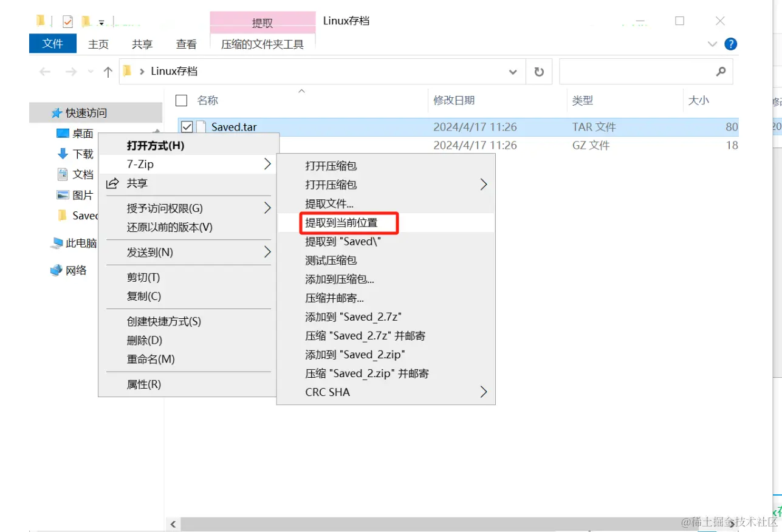The width and height of the screenshot is (782, 532).
Task: Open the Customize Quick Access Toolbar dropdown arrow
Action: 101,22
